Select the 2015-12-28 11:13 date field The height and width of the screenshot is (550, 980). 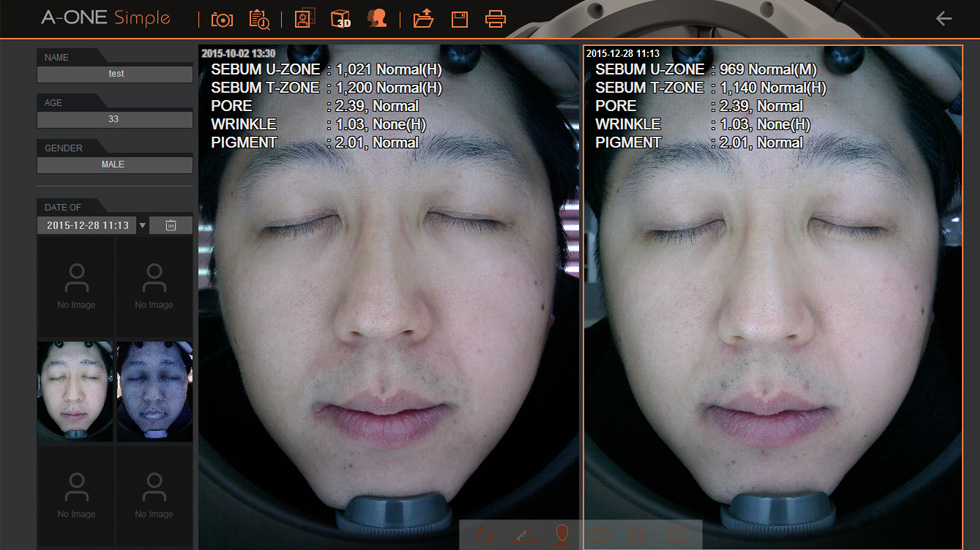pos(87,225)
